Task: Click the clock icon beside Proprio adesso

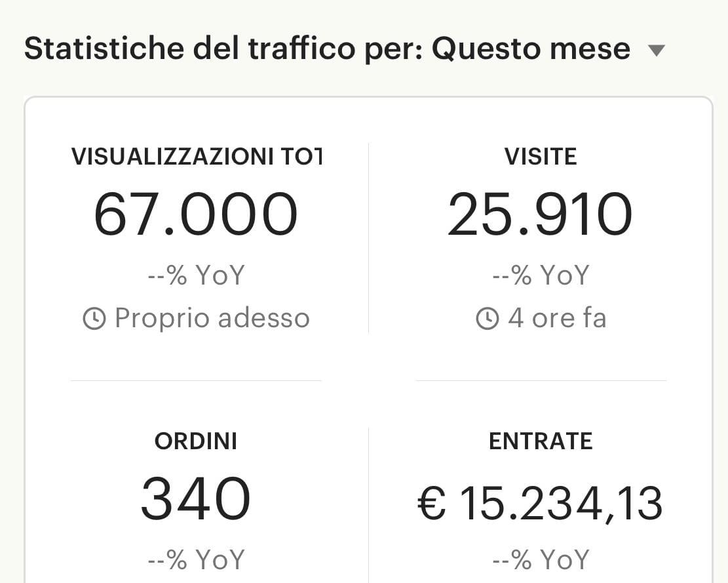Action: [94, 319]
